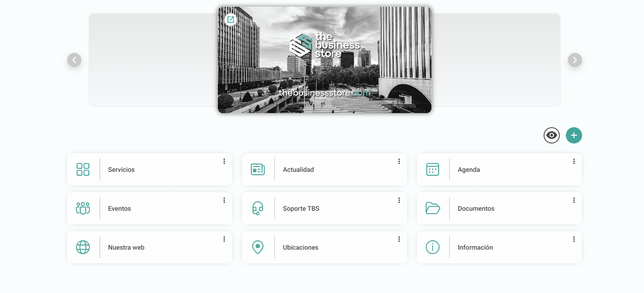Select the Eventos card label
This screenshot has height=293, width=644.
[119, 209]
